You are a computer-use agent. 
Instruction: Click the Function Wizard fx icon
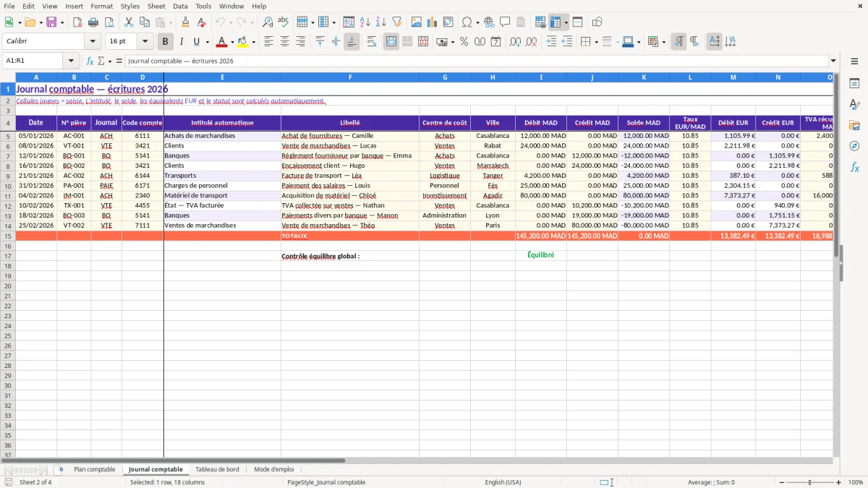pyautogui.click(x=90, y=61)
